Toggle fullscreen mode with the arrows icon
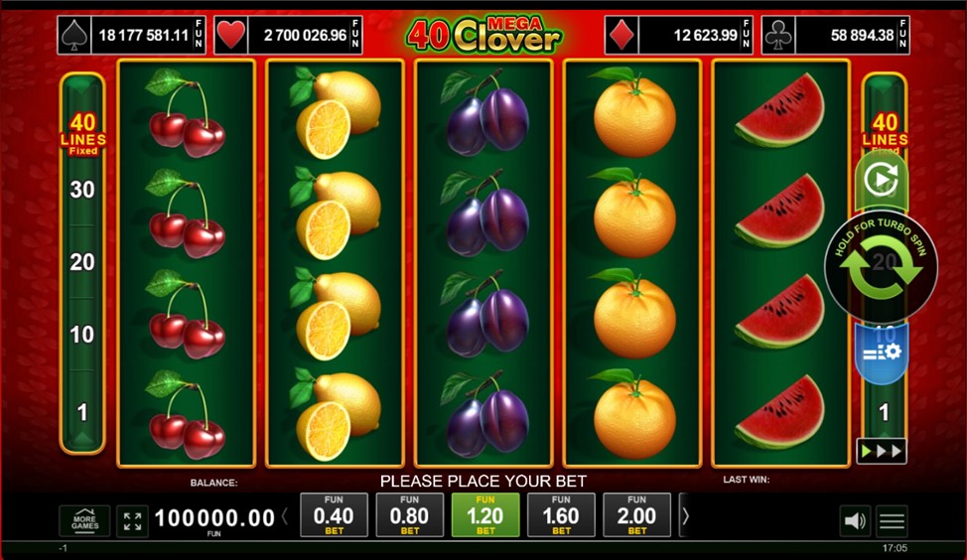The height and width of the screenshot is (560, 967). coord(133,521)
